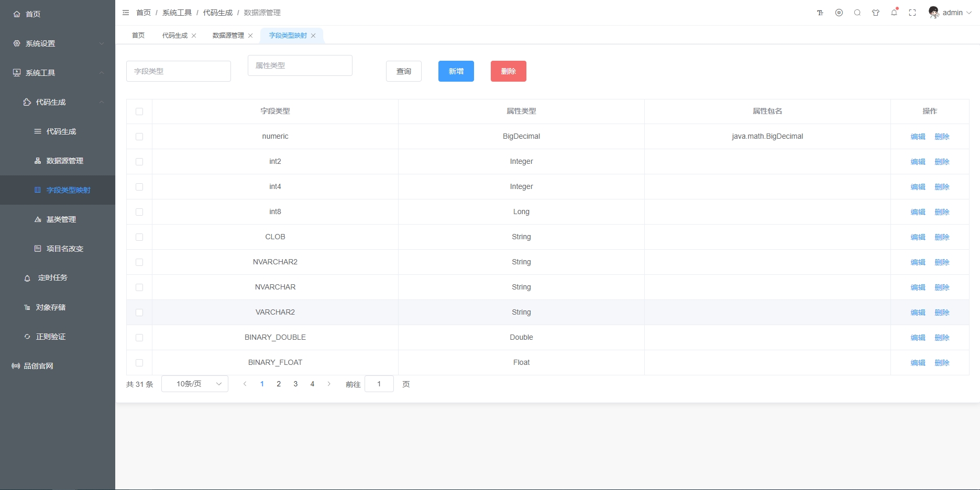Open the notification bell
The image size is (980, 490).
pos(894,13)
